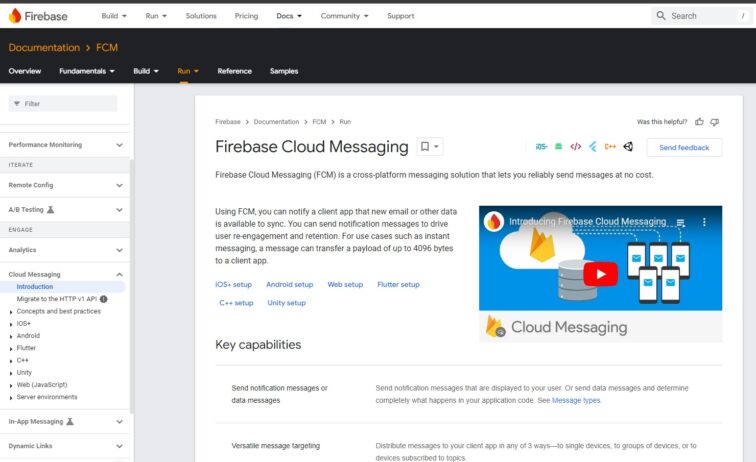The image size is (756, 462).
Task: Expand the Android tree item
Action: click(11, 336)
